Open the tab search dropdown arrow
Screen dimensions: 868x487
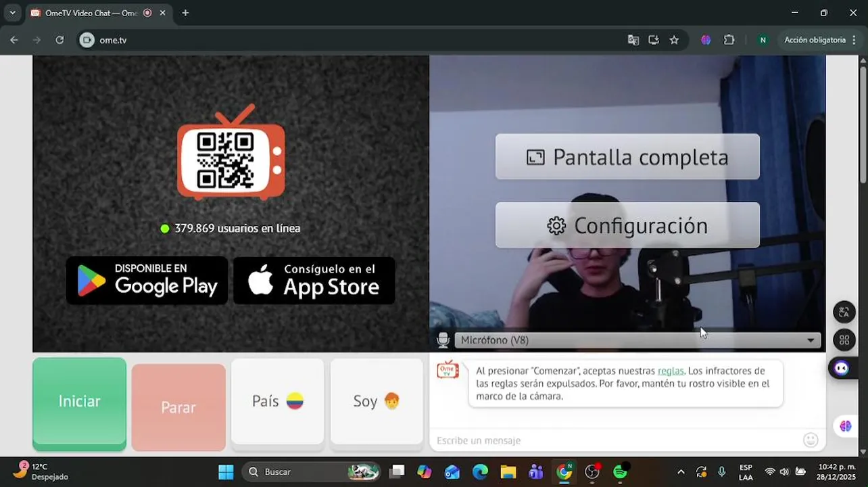pyautogui.click(x=12, y=13)
